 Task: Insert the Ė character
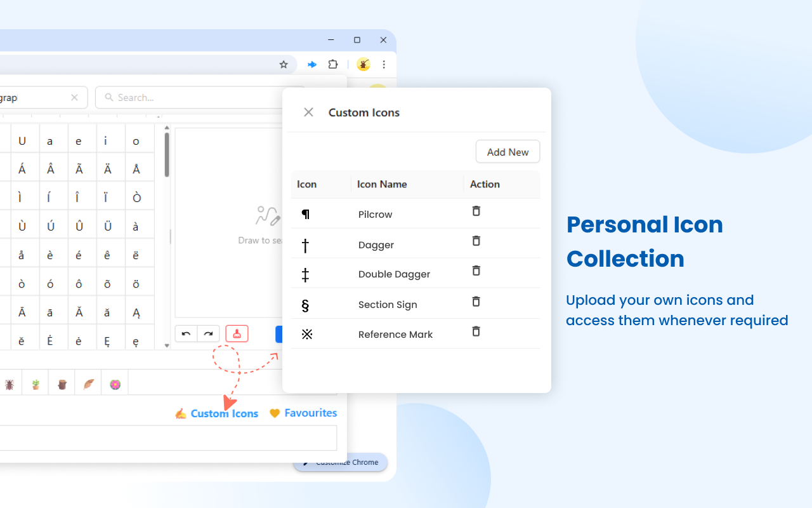tap(50, 341)
